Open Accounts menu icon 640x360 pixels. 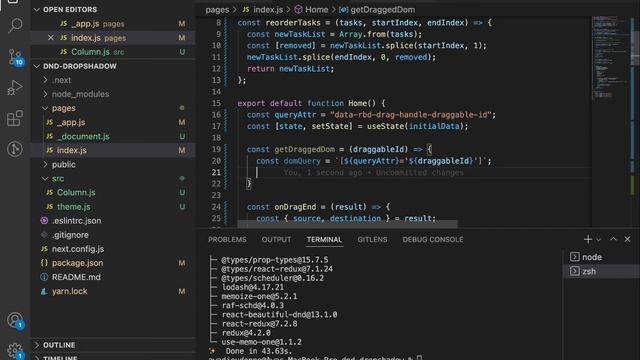pos(15,320)
